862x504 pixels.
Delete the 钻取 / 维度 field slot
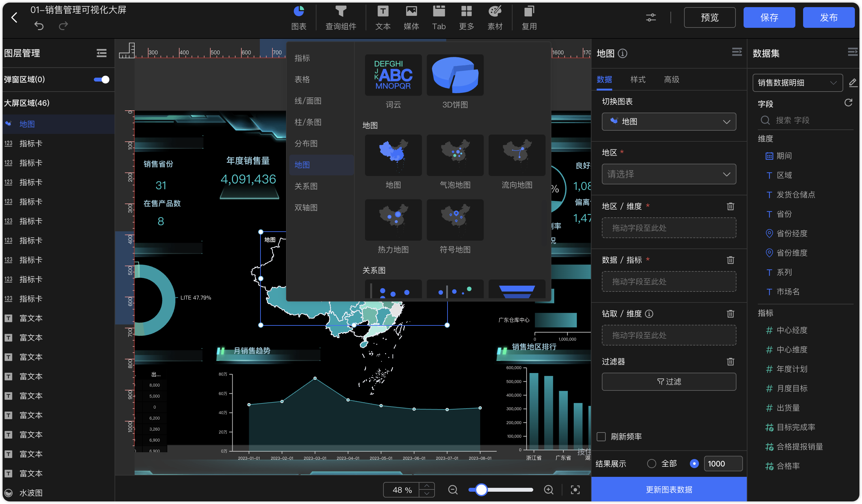click(730, 313)
